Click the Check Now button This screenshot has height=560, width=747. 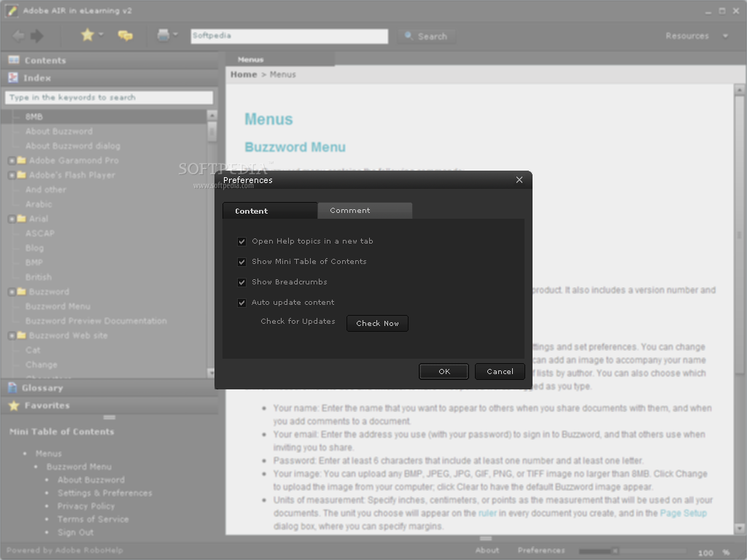tap(377, 323)
